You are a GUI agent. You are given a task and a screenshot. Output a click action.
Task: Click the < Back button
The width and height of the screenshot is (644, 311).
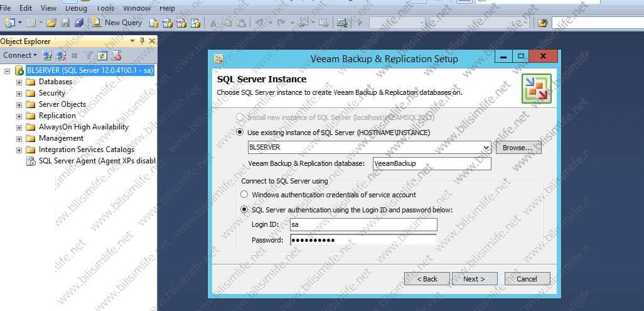(x=427, y=278)
